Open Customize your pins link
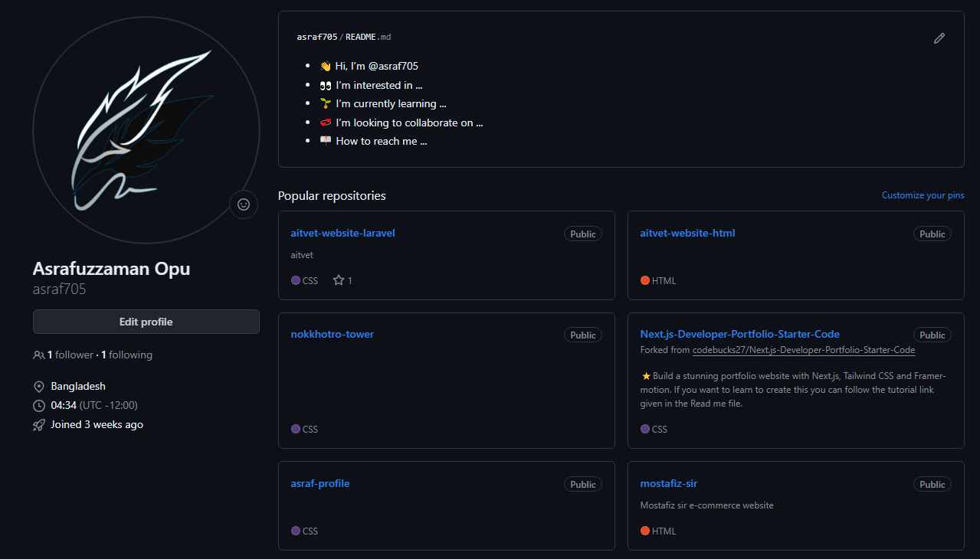 coord(923,195)
